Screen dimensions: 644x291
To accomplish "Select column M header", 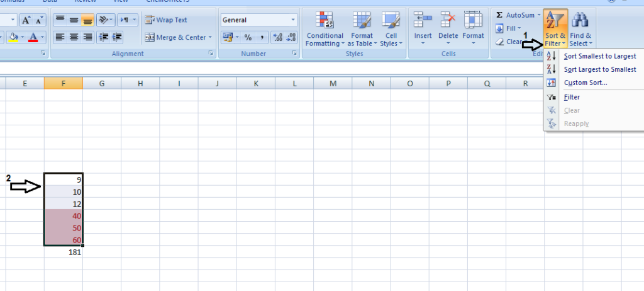I will (x=333, y=84).
